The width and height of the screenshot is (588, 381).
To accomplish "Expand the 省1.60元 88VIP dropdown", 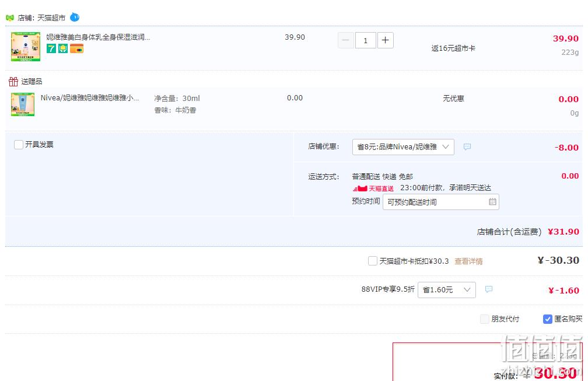I will pos(447,290).
